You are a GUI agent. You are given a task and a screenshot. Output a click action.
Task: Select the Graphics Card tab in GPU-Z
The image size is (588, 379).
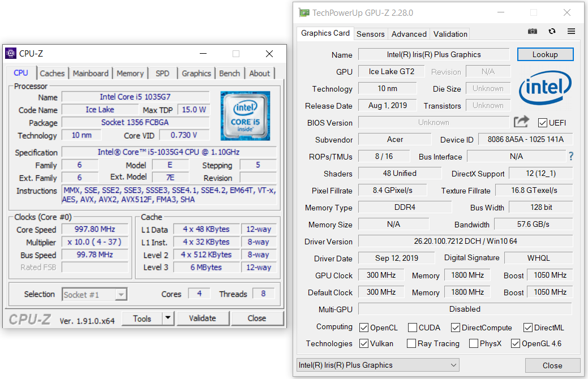(325, 33)
